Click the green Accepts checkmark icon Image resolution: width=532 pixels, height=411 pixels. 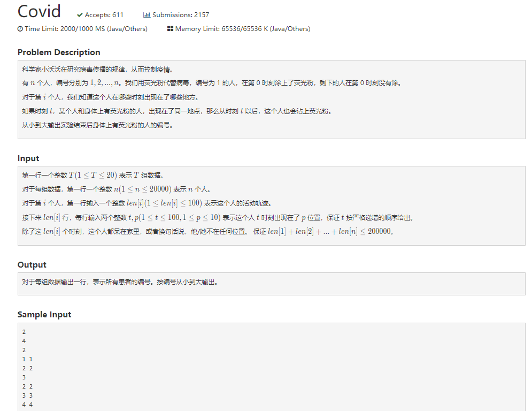coord(80,15)
